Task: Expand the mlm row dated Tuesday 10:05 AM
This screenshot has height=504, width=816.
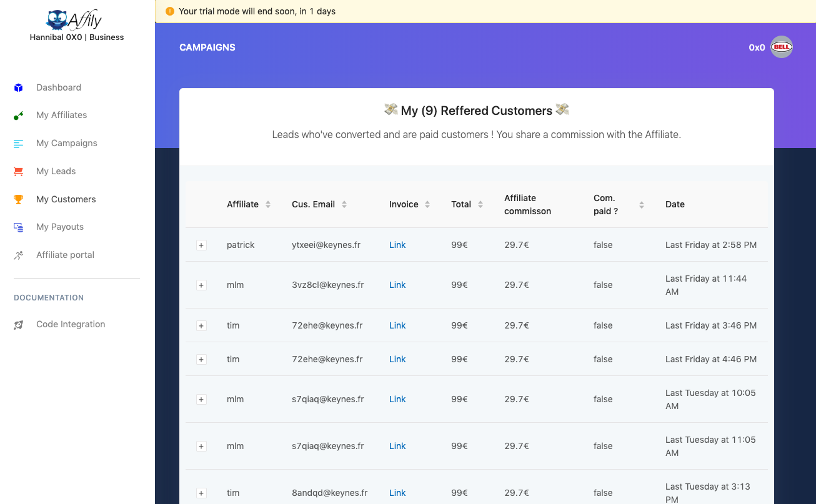Action: click(201, 400)
